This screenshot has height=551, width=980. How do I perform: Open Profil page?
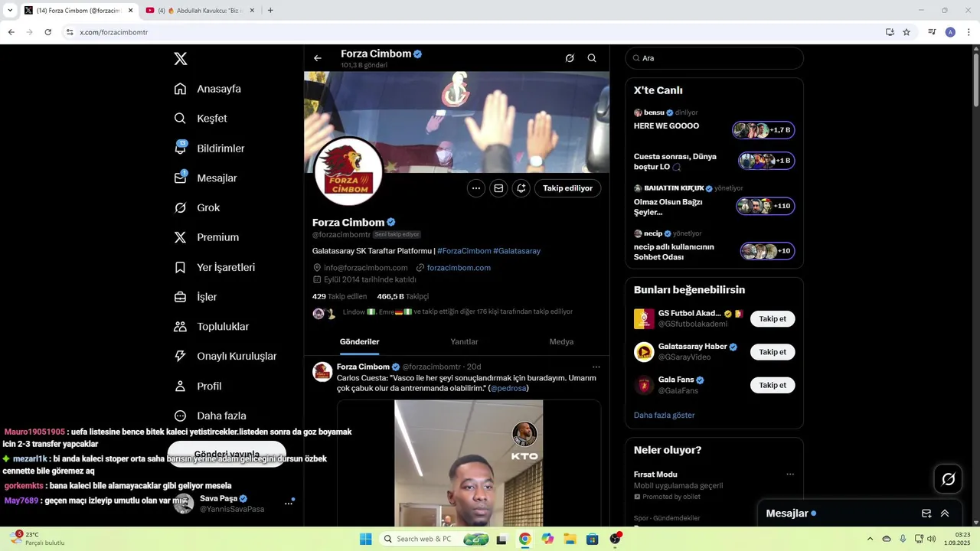[198, 386]
